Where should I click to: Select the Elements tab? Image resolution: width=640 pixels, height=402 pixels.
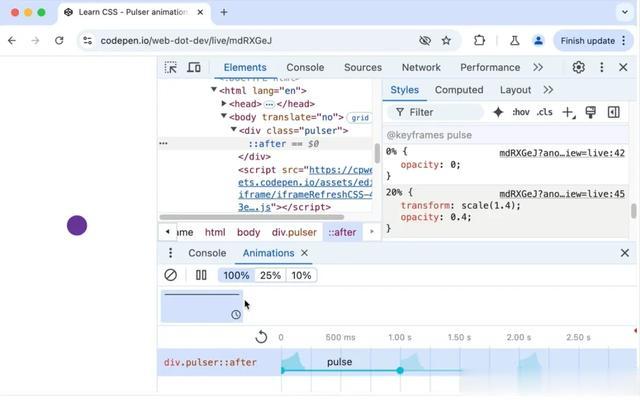pyautogui.click(x=245, y=67)
